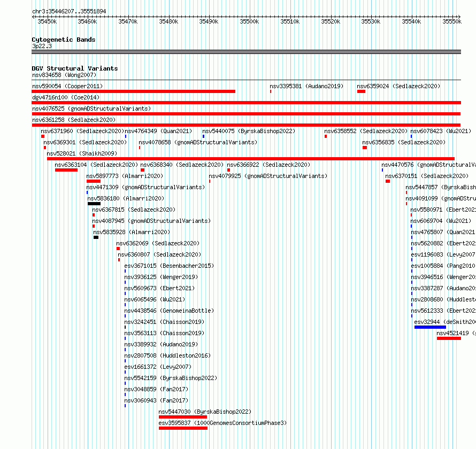The image size is (476, 449).
Task: Click the nsv4087945 (gnomADStructuralVariants) label
Action: (151, 221)
